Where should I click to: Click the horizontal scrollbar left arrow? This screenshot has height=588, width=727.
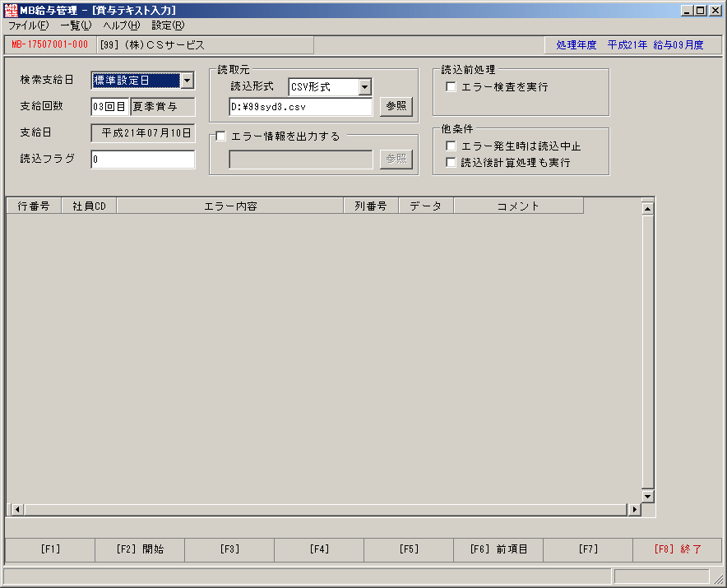pos(17,510)
